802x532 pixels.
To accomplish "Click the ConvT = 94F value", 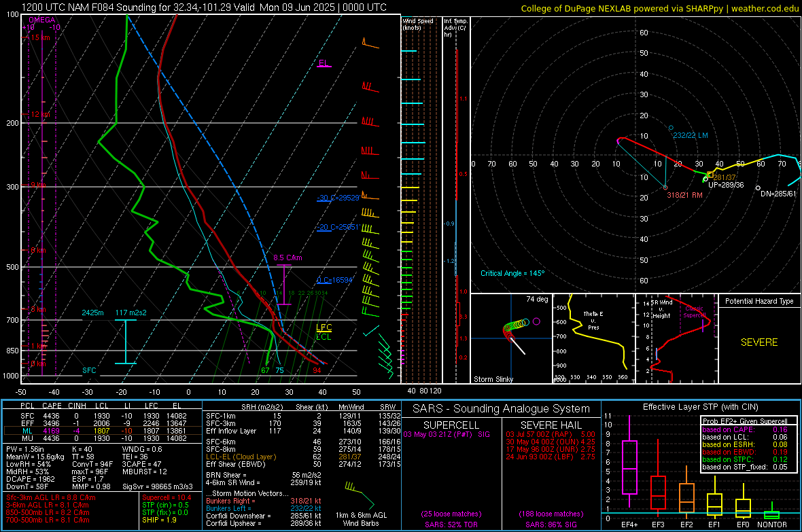I will 92,464.
